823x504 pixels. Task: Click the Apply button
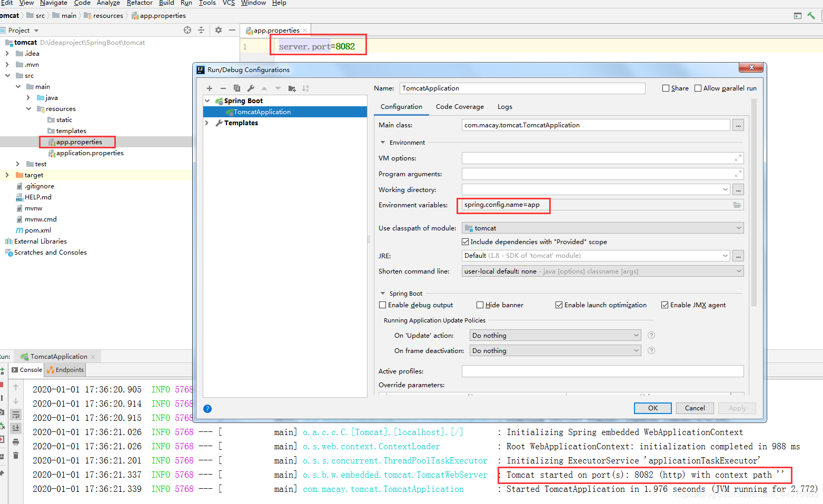(x=737, y=408)
